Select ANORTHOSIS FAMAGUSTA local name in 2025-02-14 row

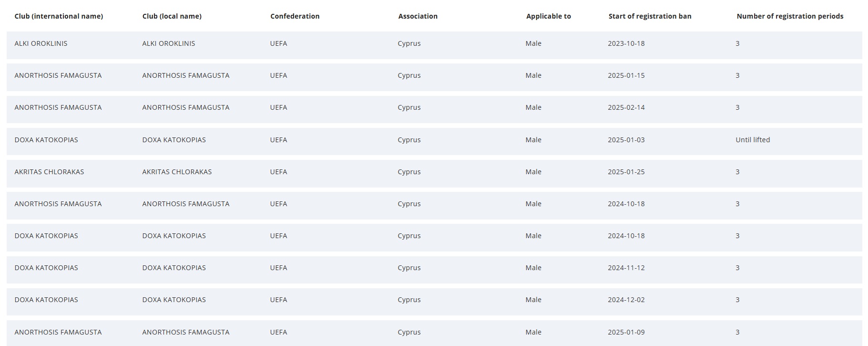click(186, 107)
